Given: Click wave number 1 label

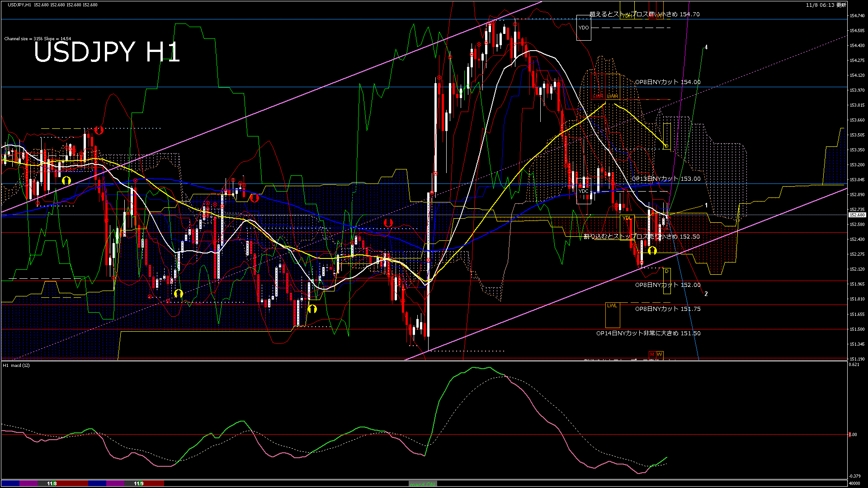Looking at the screenshot, I should coord(706,206).
